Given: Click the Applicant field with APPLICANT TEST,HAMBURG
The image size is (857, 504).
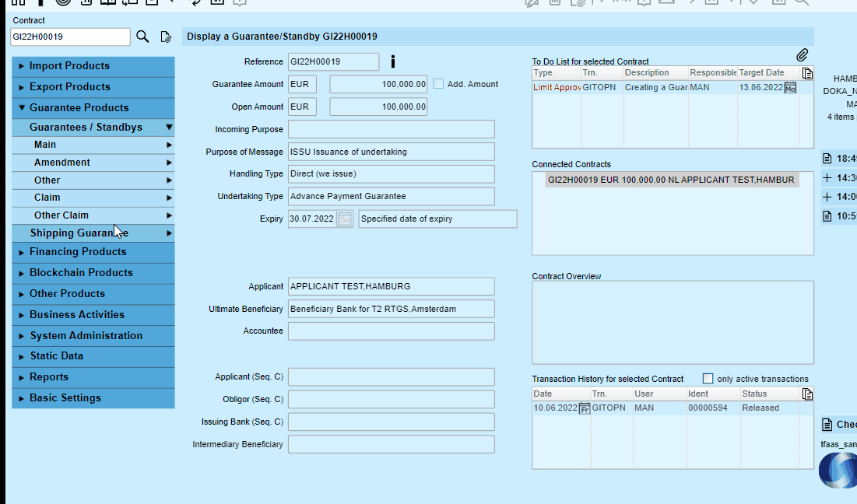Looking at the screenshot, I should click(x=392, y=287).
